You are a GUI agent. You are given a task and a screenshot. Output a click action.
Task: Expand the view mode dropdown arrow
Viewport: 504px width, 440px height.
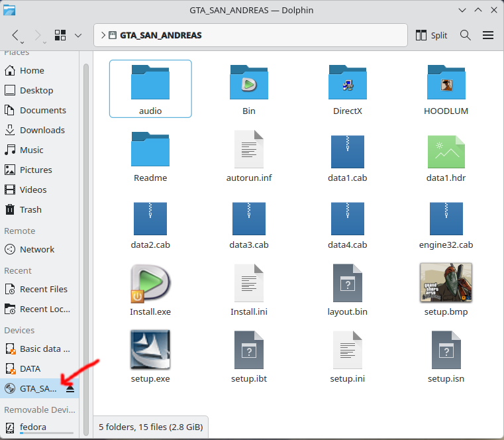(78, 35)
